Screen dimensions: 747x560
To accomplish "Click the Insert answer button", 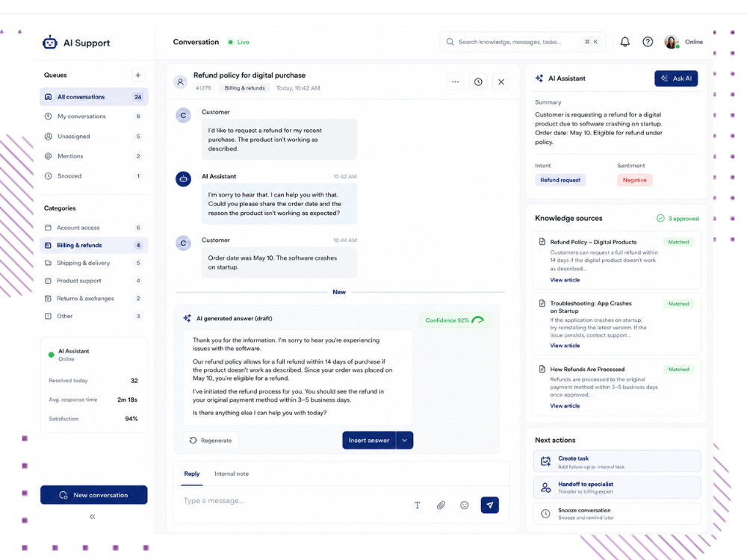I will (x=369, y=440).
